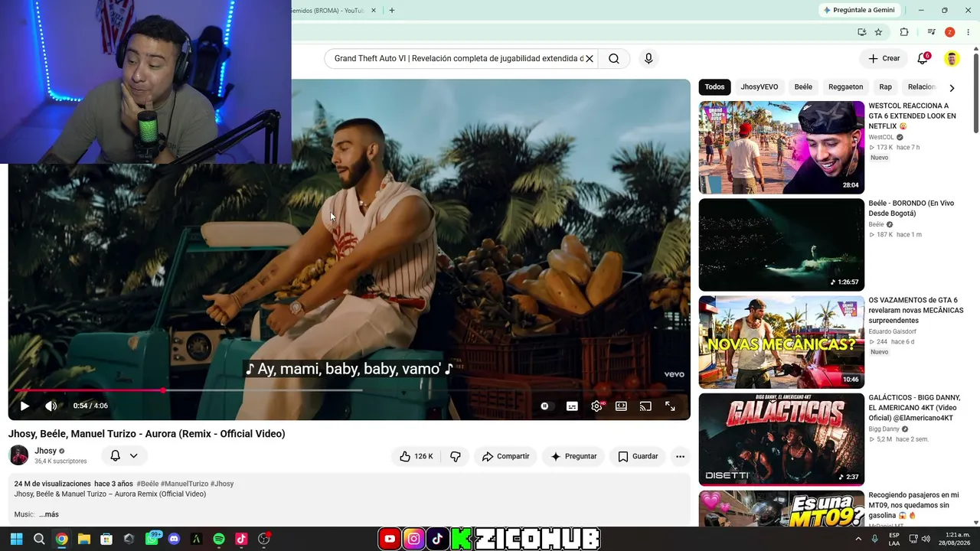The height and width of the screenshot is (551, 980).
Task: Play the Aurora Remix video
Action: [x=24, y=406]
